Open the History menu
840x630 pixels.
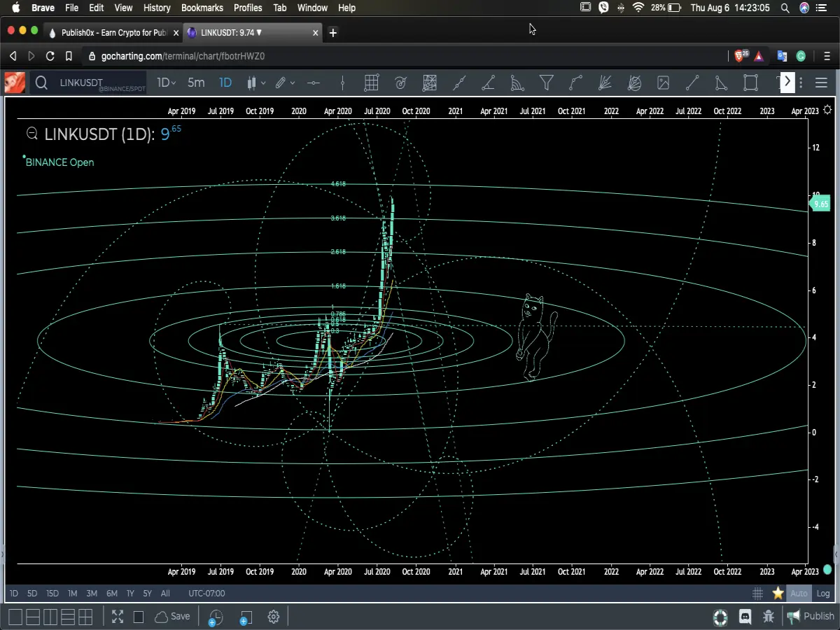(x=157, y=8)
